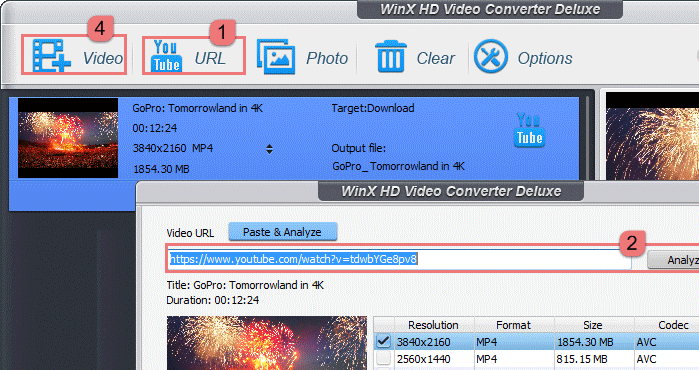Uncheck the 3840x2160 resolution checkbox
The height and width of the screenshot is (370, 699).
383,341
